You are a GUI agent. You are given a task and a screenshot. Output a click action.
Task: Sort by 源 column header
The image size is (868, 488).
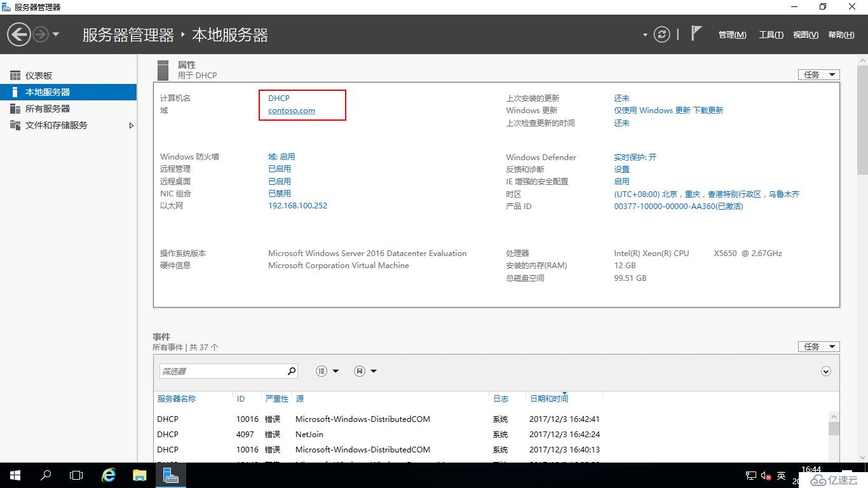[x=300, y=398]
